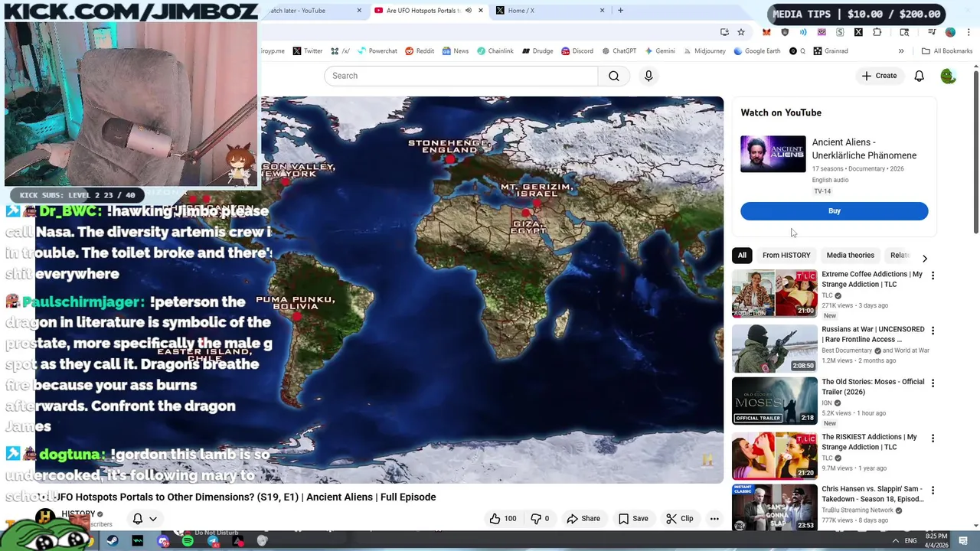Open browser media controls icon
The image size is (980, 551).
coord(932,32)
